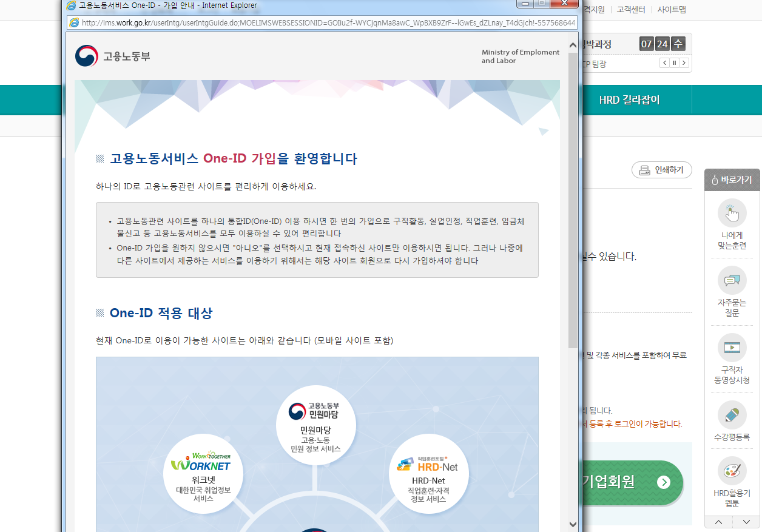762x532 pixels.
Task: Open the 자주묻는 질문 speech bubble icon
Action: point(732,280)
